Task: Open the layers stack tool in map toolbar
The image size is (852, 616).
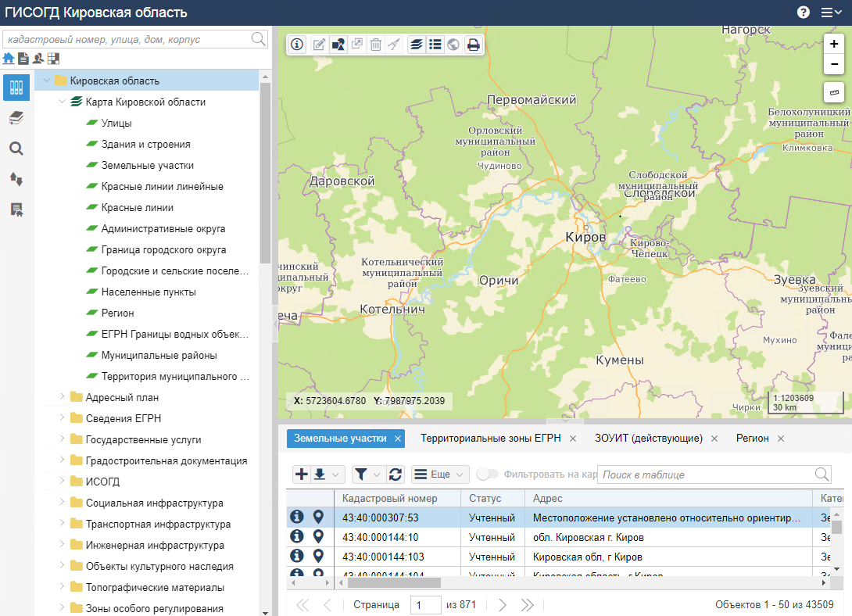Action: point(416,45)
